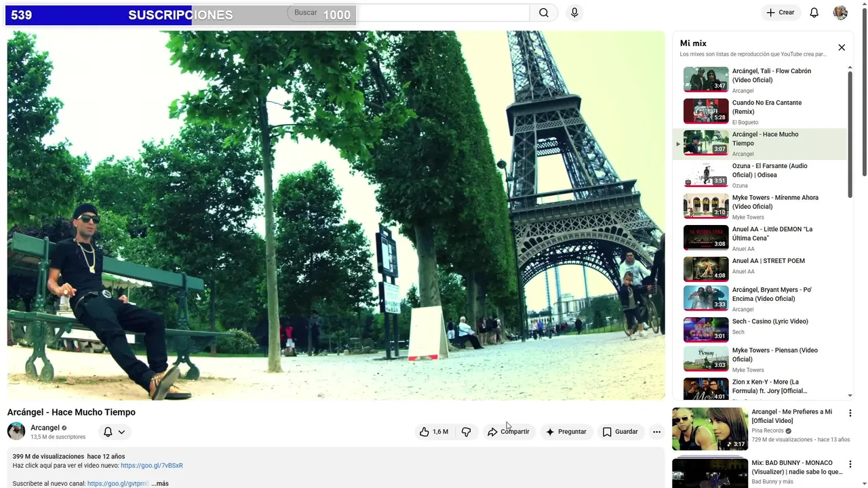Play Anuel AA - Little DEMON track

(x=759, y=238)
